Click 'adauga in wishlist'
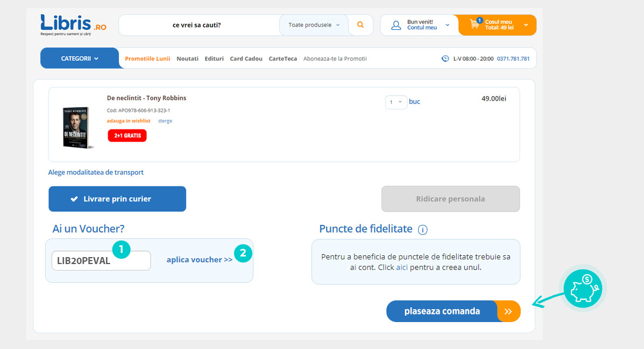Screen dimensions: 644x349 coord(129,121)
